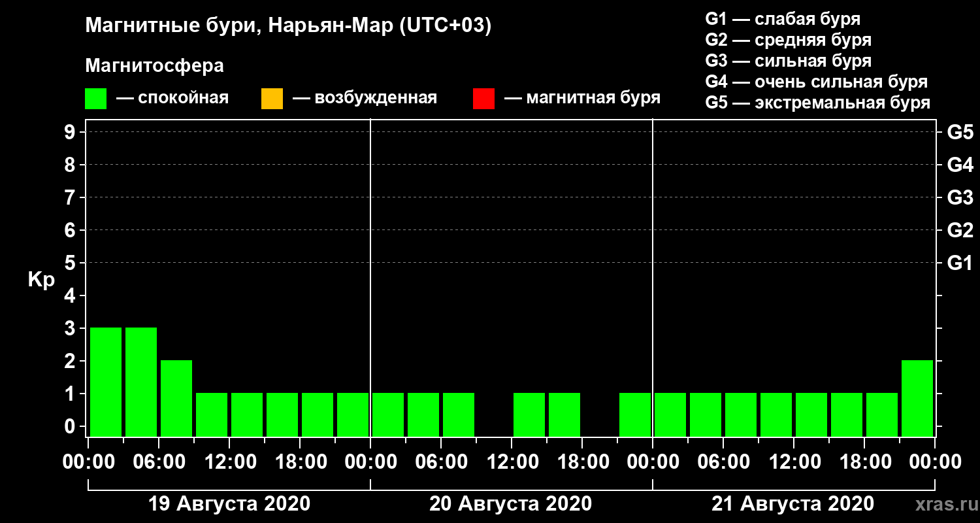Viewport: 980px width, 523px height.
Task: Select the Kp 3 bar starting 03:00 on 19 Августа
Action: click(141, 382)
